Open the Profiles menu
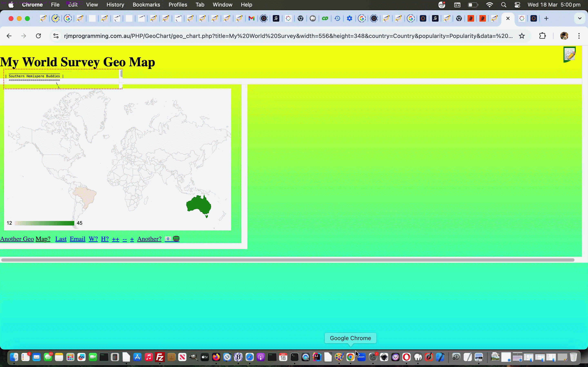Viewport: 588px width, 367px height. point(178,5)
